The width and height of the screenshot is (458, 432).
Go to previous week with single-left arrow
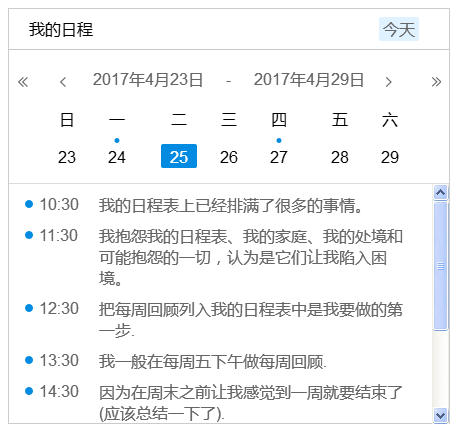pos(63,81)
